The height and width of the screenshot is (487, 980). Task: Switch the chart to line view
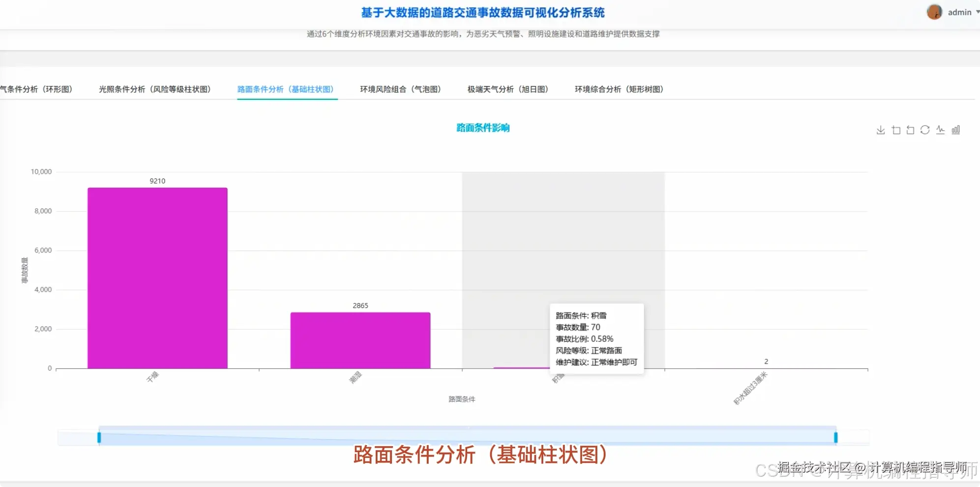pos(940,129)
